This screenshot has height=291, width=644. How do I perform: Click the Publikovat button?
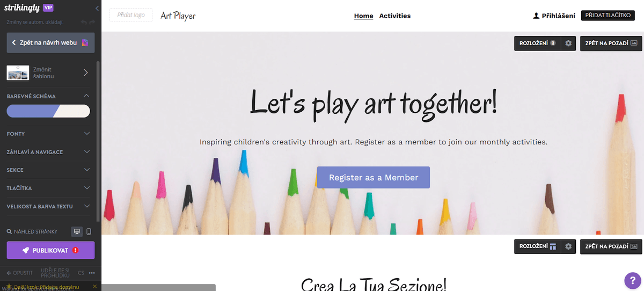point(50,250)
